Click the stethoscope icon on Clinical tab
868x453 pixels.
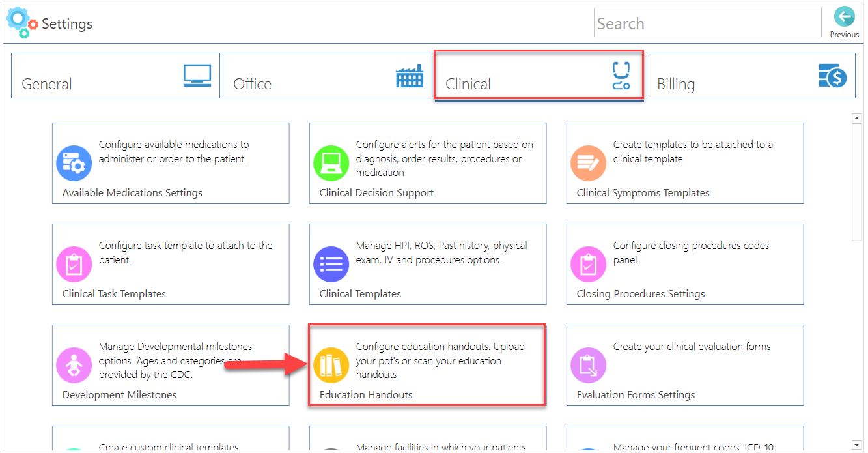pyautogui.click(x=621, y=76)
